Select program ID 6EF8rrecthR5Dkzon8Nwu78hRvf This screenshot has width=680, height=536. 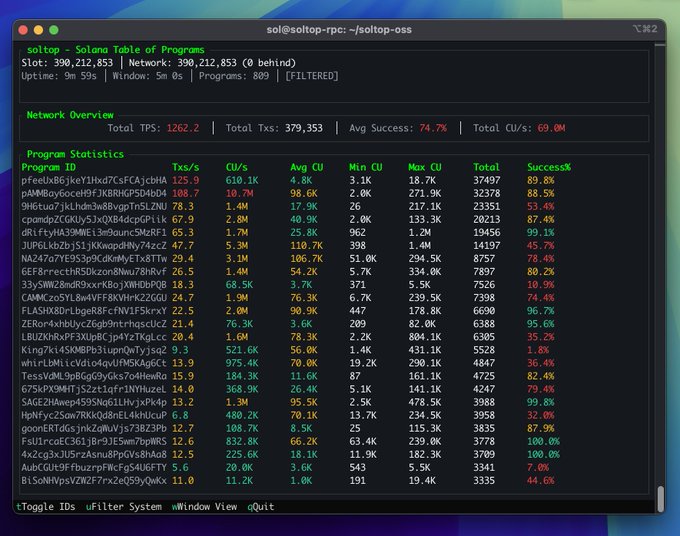tap(94, 272)
